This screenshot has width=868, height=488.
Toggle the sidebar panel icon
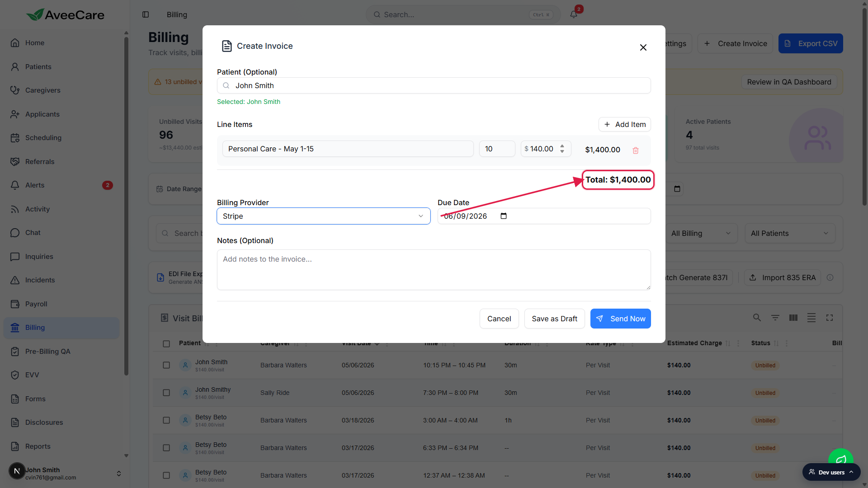(146, 14)
